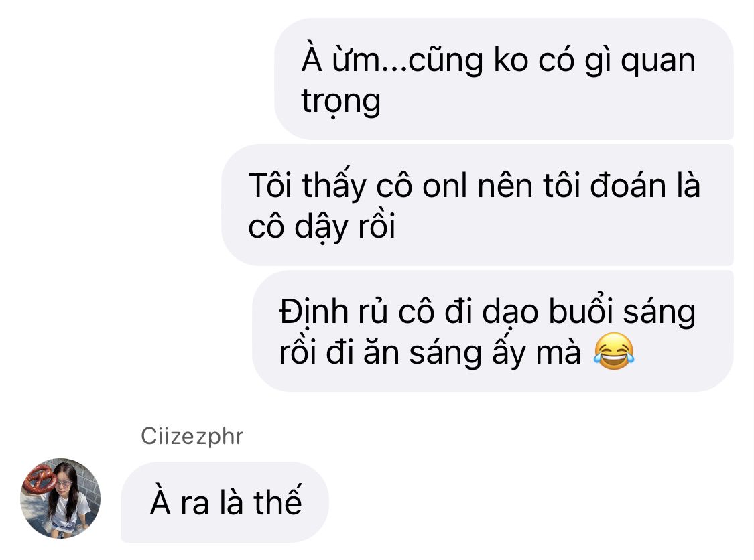This screenshot has width=754, height=560.
Task: Click the word 'đoán' in second bubble
Action: (628, 186)
